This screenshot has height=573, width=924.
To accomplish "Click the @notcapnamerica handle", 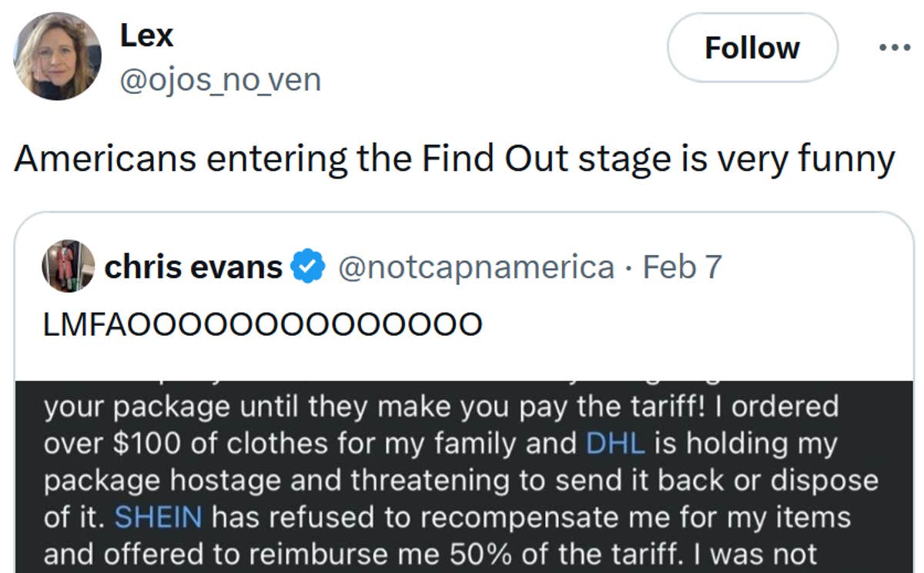I will 476,267.
